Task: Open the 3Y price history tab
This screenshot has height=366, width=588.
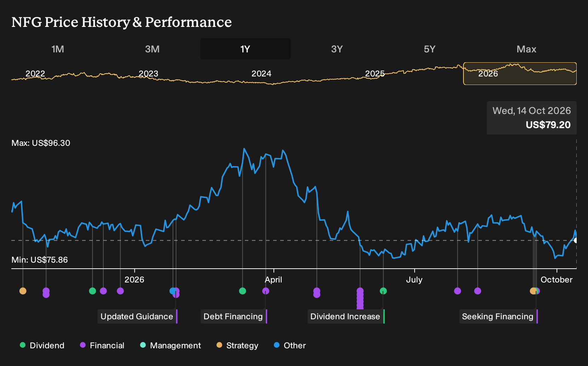Action: (x=337, y=49)
